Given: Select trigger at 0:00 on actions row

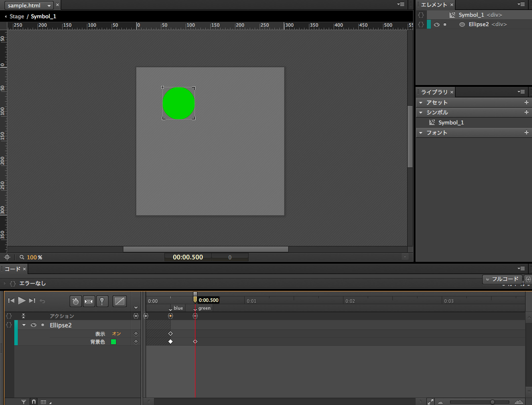Looking at the screenshot, I should coord(146,316).
